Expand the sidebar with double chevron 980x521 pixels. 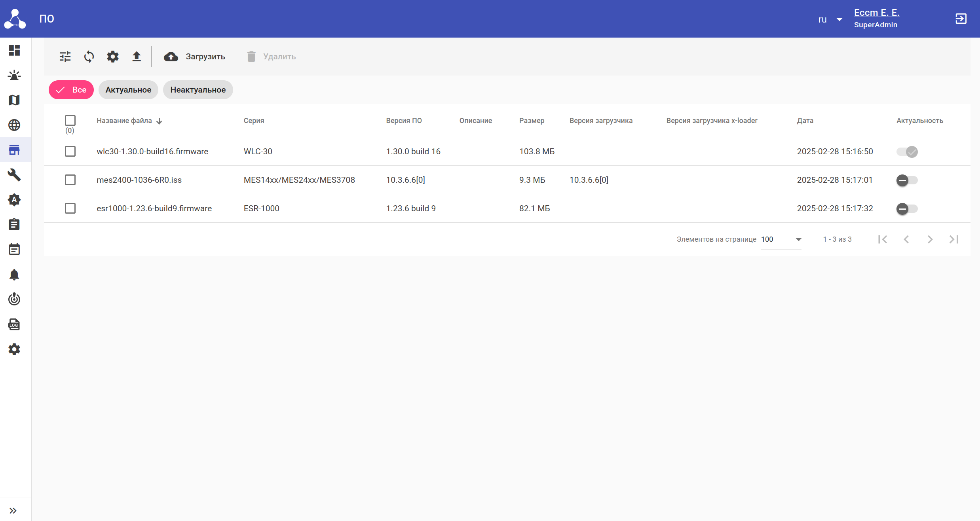13,511
